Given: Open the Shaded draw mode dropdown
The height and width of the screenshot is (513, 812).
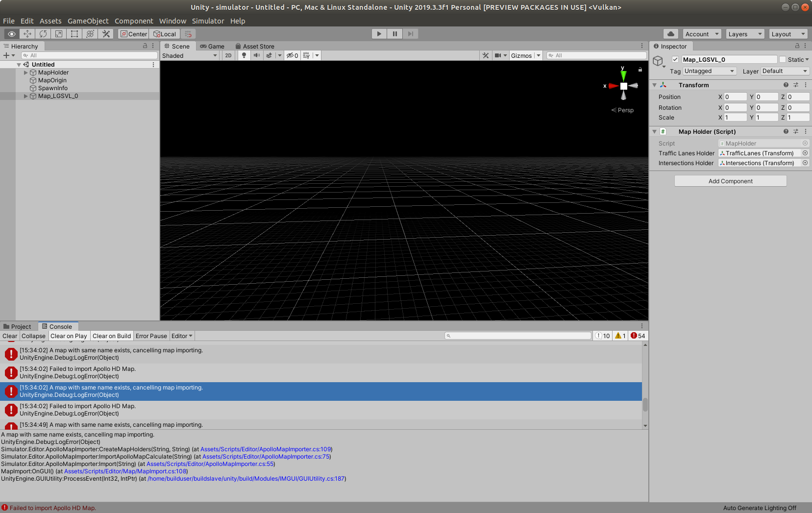Looking at the screenshot, I should click(189, 55).
